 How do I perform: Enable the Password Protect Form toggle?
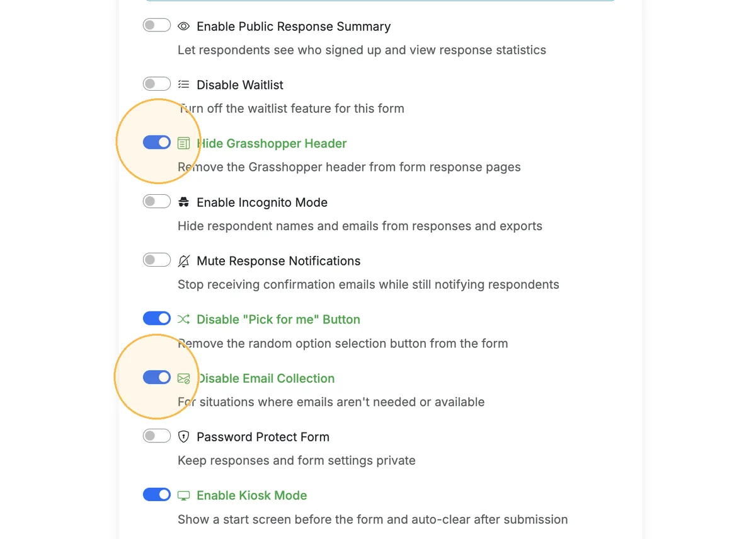coord(157,436)
